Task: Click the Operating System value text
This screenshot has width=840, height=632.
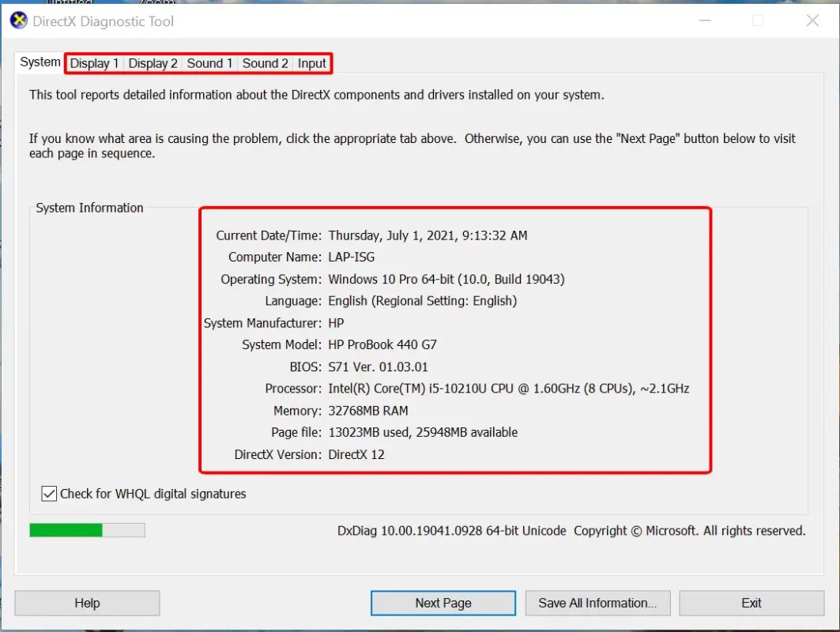Action: click(x=446, y=280)
